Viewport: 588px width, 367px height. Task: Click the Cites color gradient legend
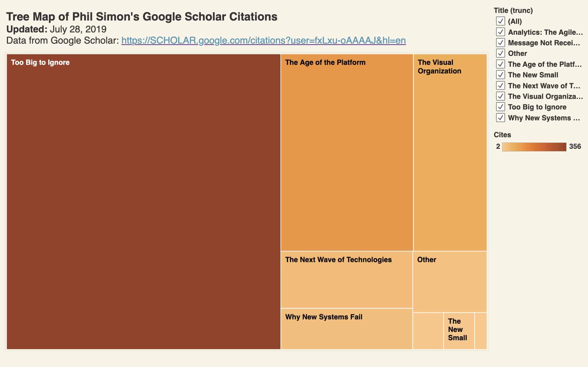click(534, 146)
